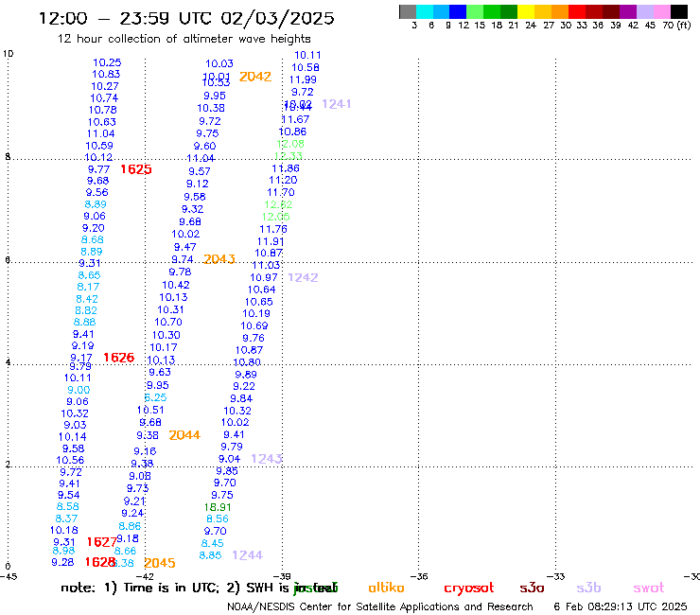Click the 's3a' satellite legend label

point(532,588)
